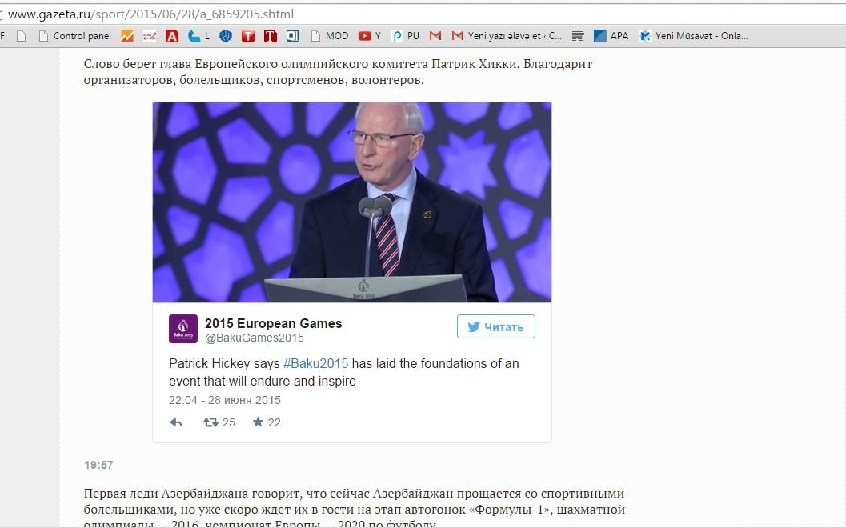Open the first Gmail bookmark icon
Viewport: 846px width, 528px height.
(435, 36)
